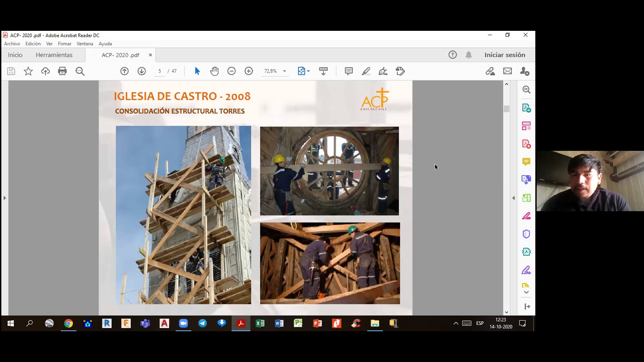Collapse the right tools pane arrow
Viewport: 644px width, 362px height.
(x=514, y=198)
